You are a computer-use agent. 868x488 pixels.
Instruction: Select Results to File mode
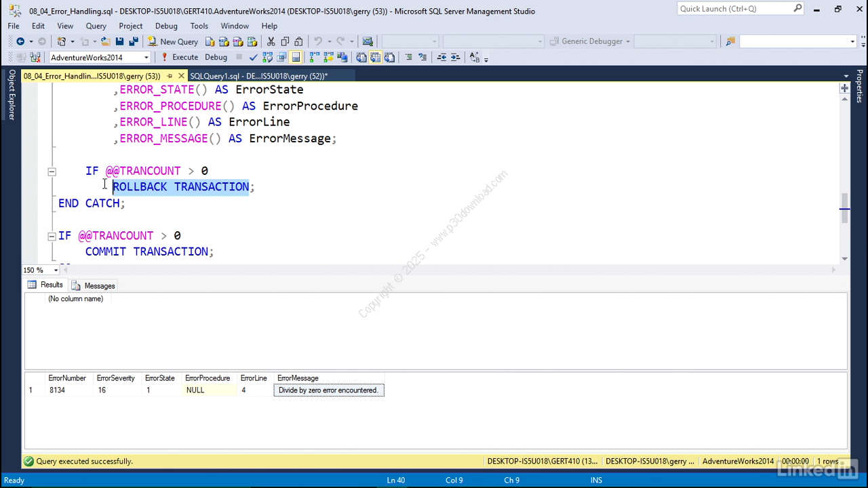[389, 57]
